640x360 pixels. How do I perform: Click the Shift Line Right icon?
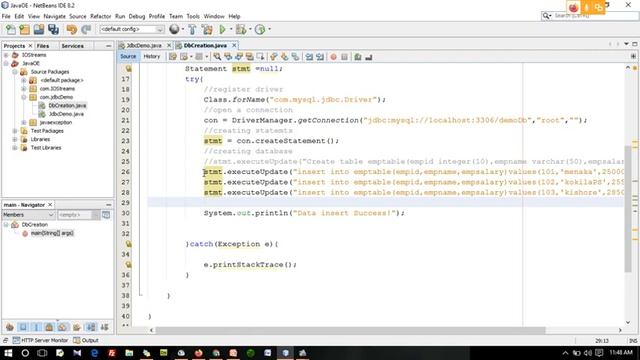pos(320,57)
